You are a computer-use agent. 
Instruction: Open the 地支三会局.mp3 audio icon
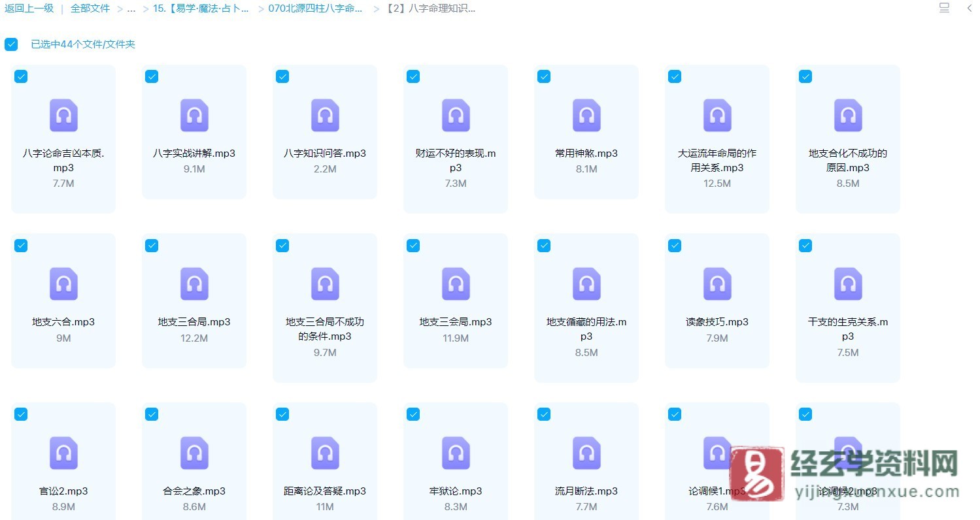point(456,284)
